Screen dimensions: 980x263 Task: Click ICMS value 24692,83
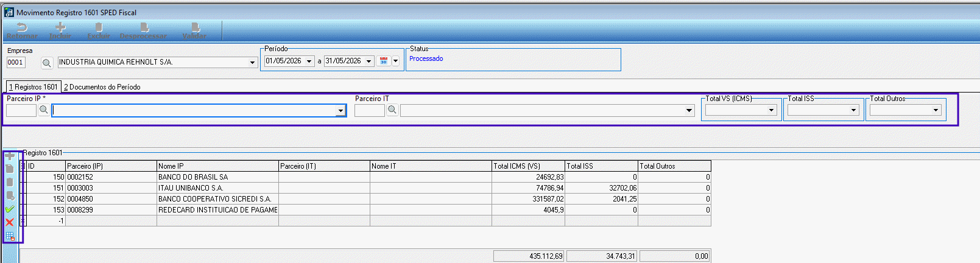(x=528, y=177)
